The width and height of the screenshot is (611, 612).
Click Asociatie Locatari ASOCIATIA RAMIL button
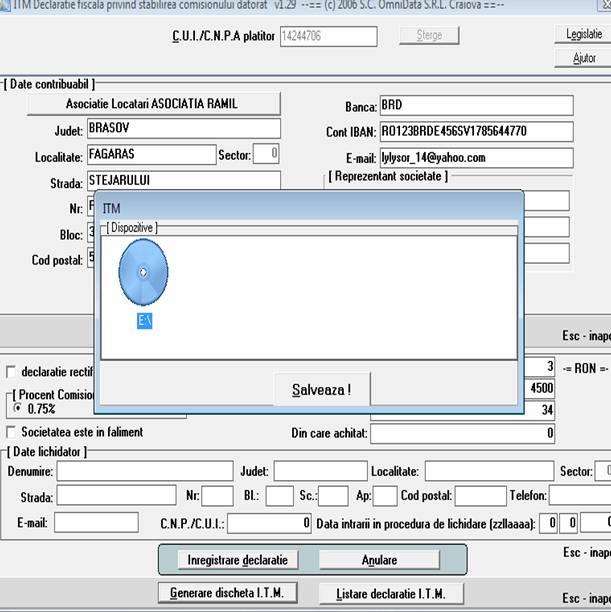pyautogui.click(x=153, y=104)
